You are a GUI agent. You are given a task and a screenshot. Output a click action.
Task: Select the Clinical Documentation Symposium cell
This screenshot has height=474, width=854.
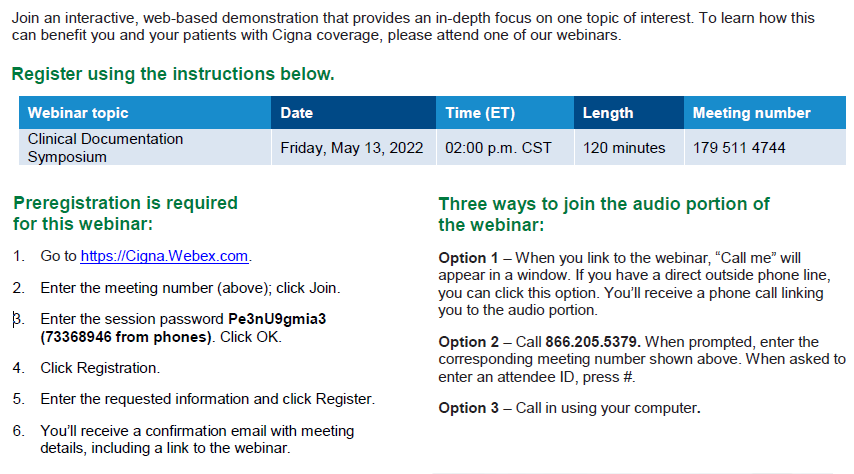(x=106, y=148)
